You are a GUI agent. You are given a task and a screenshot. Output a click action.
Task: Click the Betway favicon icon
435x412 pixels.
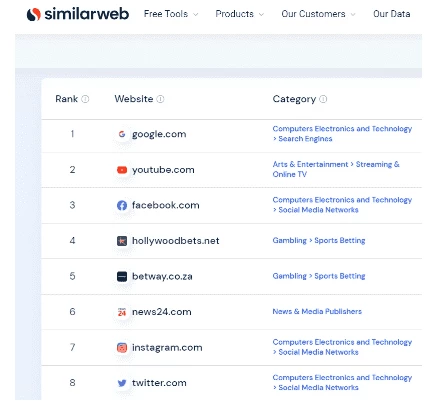click(122, 276)
